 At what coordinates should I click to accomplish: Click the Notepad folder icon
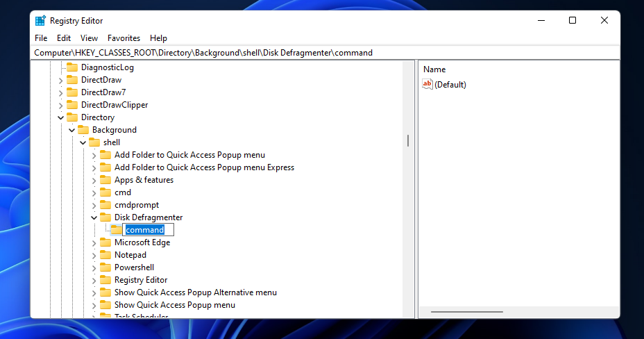tap(105, 255)
